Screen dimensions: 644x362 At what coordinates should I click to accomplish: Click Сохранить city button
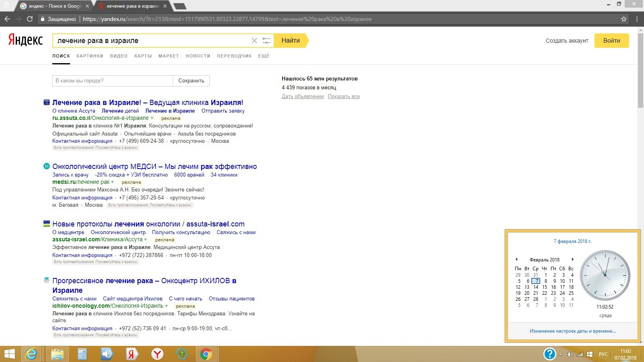(191, 81)
